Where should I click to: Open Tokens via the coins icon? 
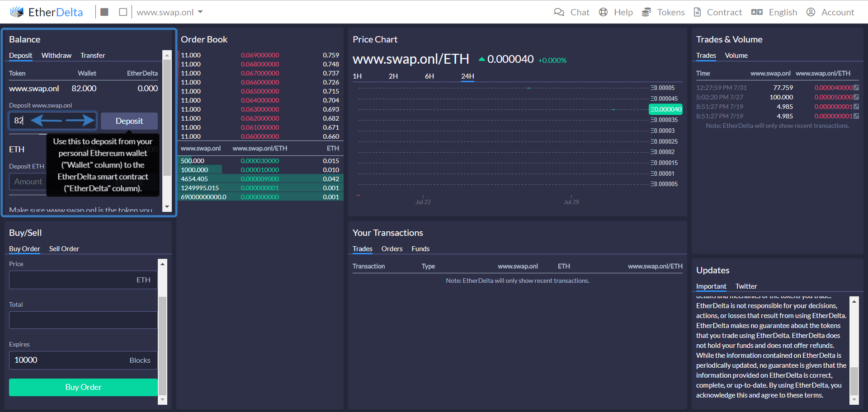pyautogui.click(x=646, y=12)
